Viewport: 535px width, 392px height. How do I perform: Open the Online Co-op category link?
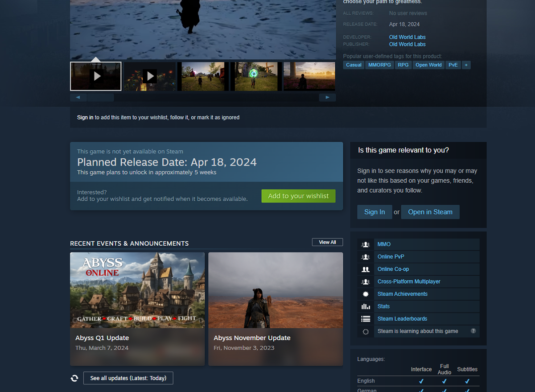[x=393, y=269]
